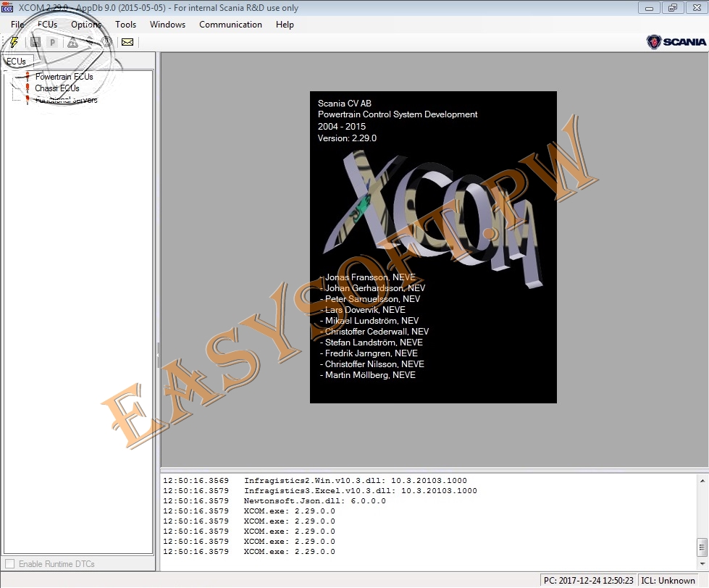
Task: Restore down the XCOM window
Action: (x=673, y=8)
